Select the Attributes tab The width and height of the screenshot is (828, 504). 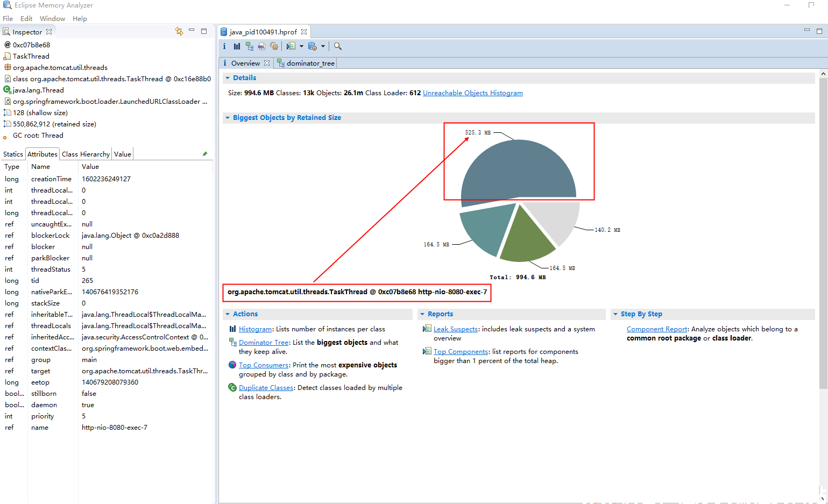tap(43, 154)
